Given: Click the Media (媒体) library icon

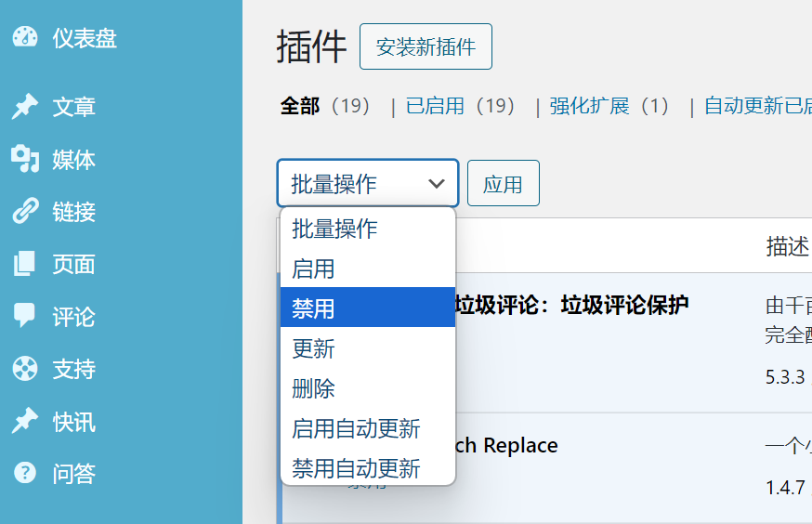Looking at the screenshot, I should pos(25,160).
